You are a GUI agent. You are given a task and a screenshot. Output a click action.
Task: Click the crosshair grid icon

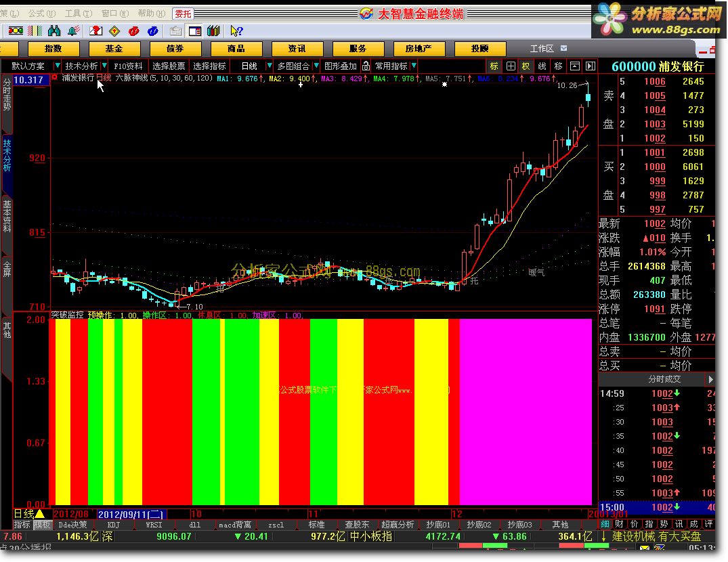(x=510, y=66)
